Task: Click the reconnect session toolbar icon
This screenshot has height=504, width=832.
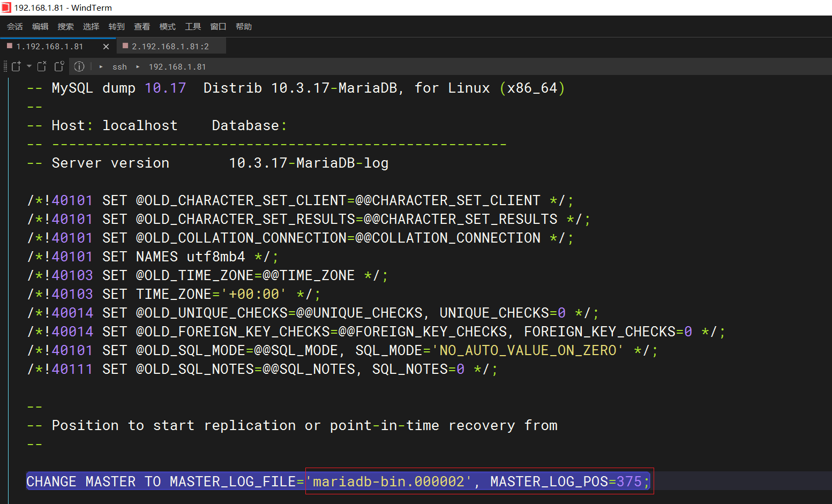Action: coord(59,66)
